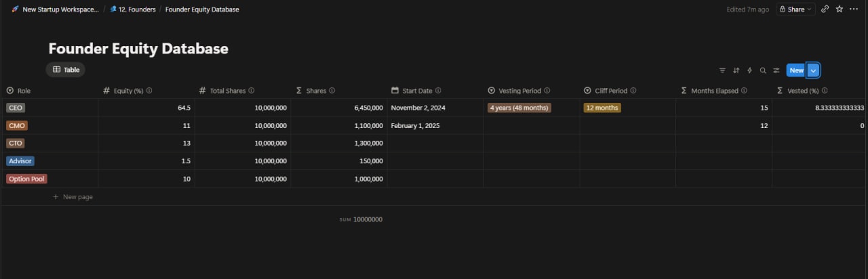The image size is (868, 279).
Task: Open the Share menu
Action: click(x=795, y=9)
